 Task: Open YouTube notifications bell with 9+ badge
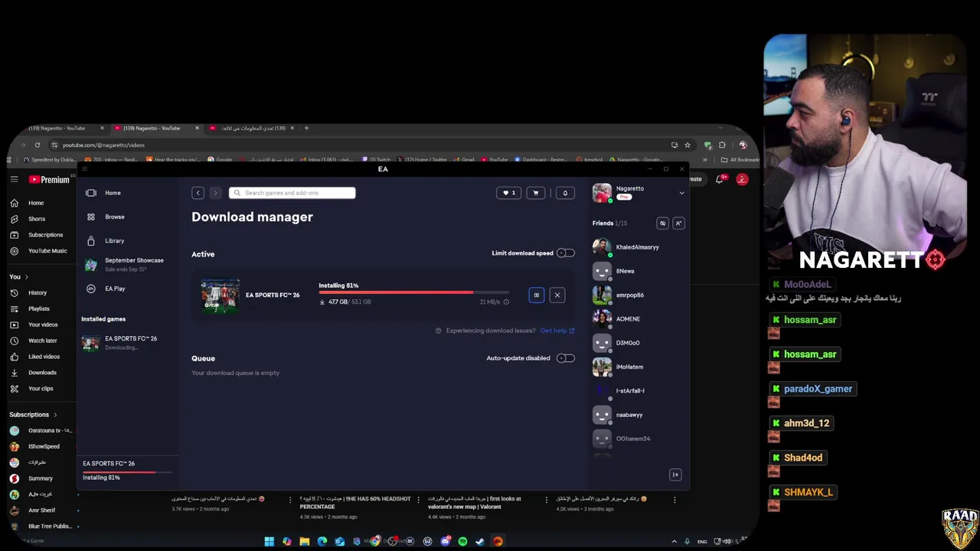pos(720,179)
